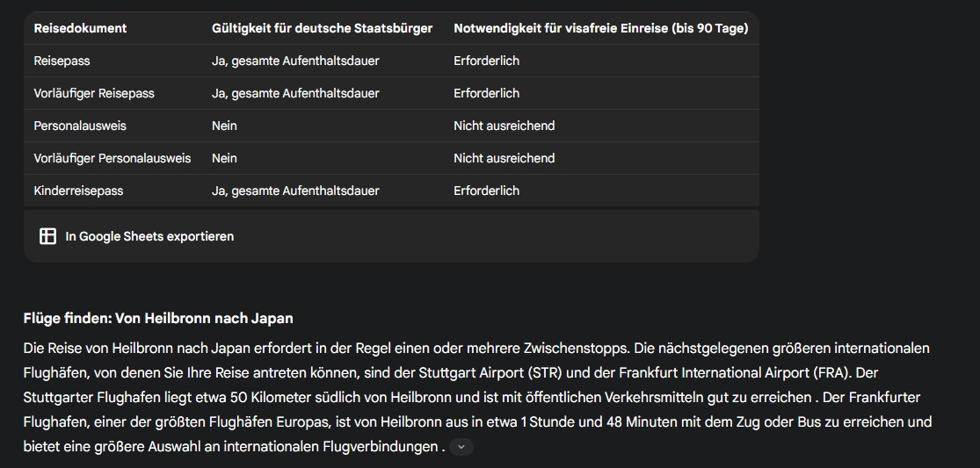
Task: Click "Erforderlich" in Vorläufiger Reisepass row
Action: tap(486, 93)
